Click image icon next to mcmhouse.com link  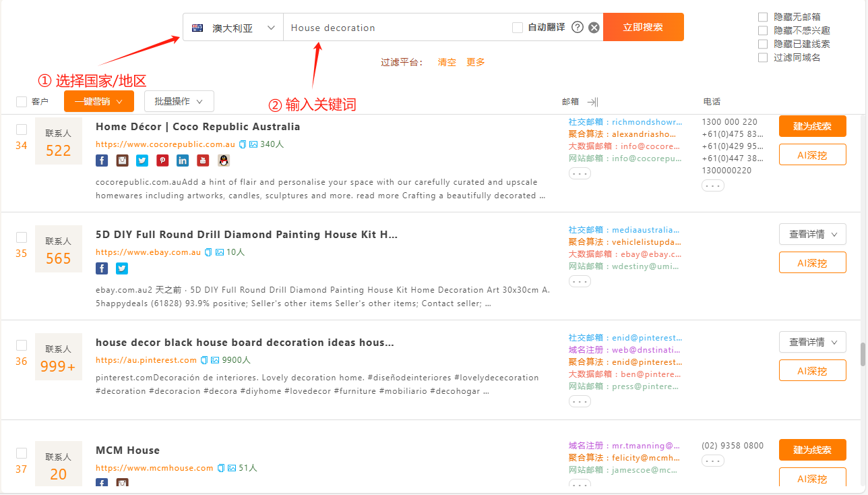231,468
